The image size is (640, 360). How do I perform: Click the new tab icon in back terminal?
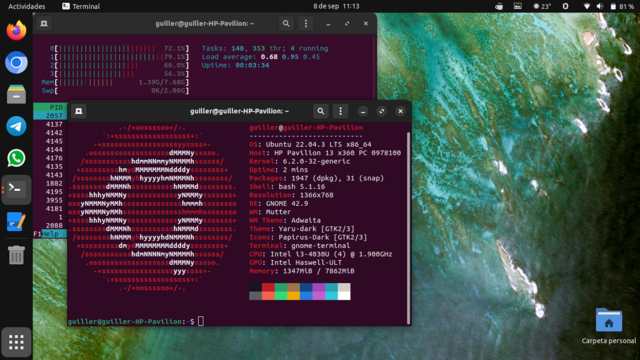44,24
